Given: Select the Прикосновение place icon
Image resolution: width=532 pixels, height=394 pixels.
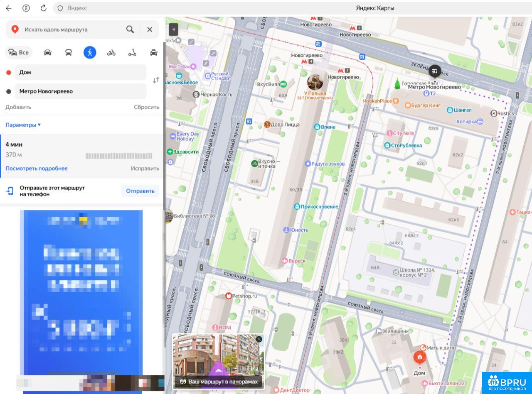Looking at the screenshot, I should (297, 207).
